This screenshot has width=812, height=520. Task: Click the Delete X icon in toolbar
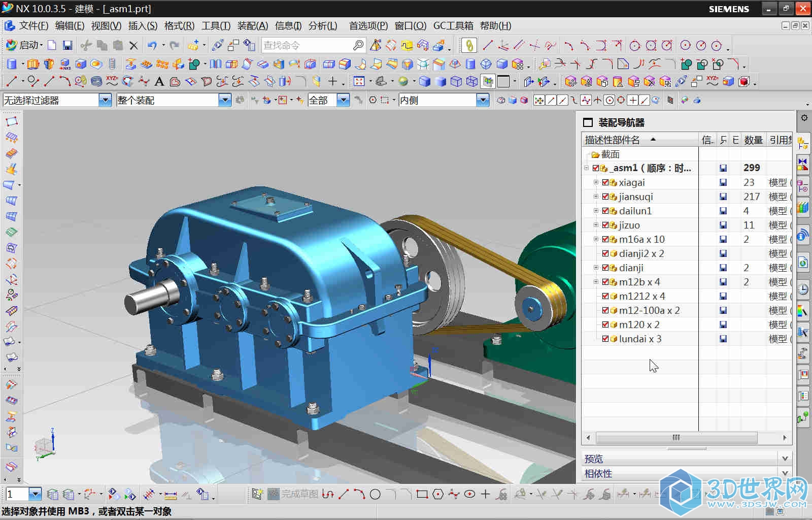click(133, 46)
